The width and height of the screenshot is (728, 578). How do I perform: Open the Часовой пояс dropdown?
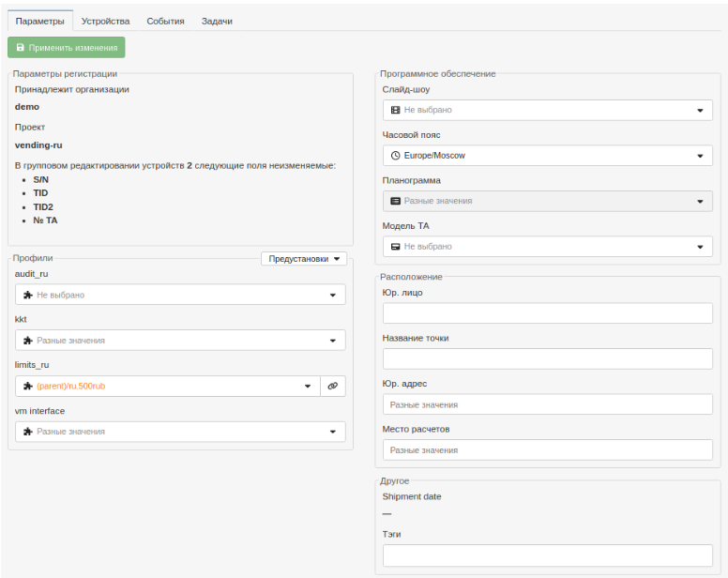coord(547,156)
